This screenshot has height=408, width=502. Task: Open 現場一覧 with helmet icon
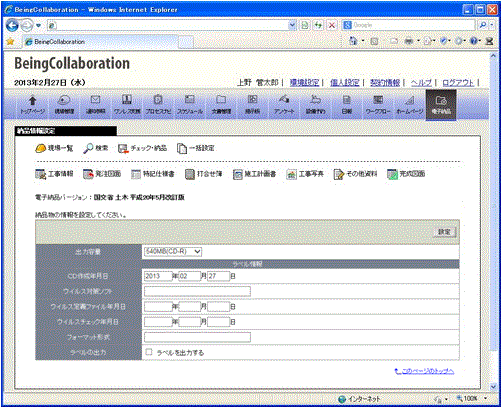pyautogui.click(x=54, y=148)
